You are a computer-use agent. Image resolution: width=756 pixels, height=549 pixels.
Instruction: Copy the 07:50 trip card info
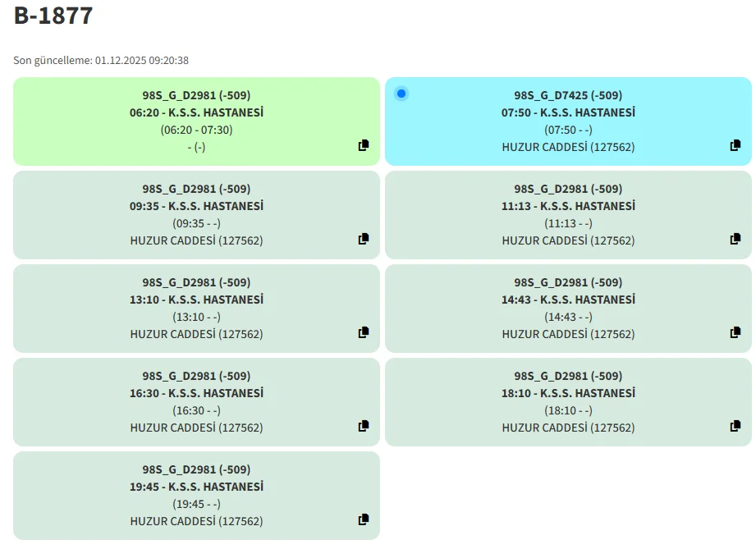pos(735,146)
